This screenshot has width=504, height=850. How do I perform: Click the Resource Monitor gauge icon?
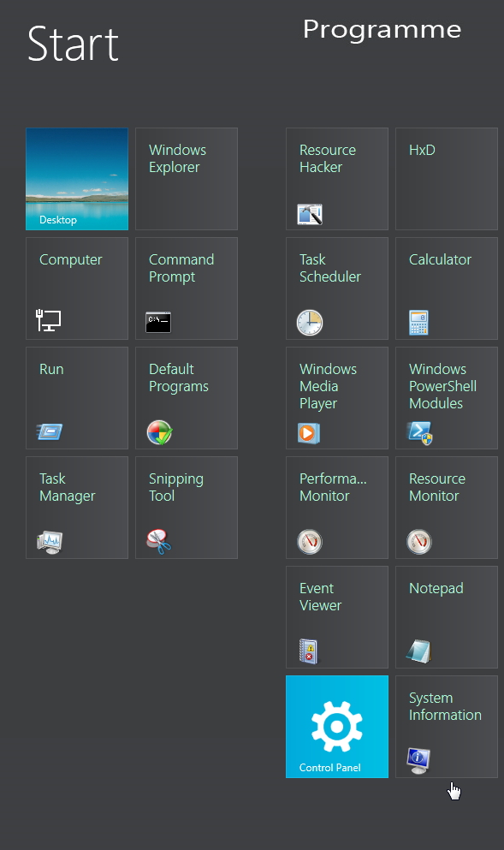tap(419, 542)
